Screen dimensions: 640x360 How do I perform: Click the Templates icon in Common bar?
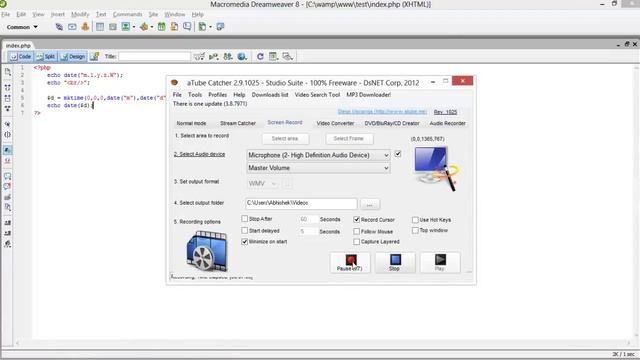[x=202, y=27]
